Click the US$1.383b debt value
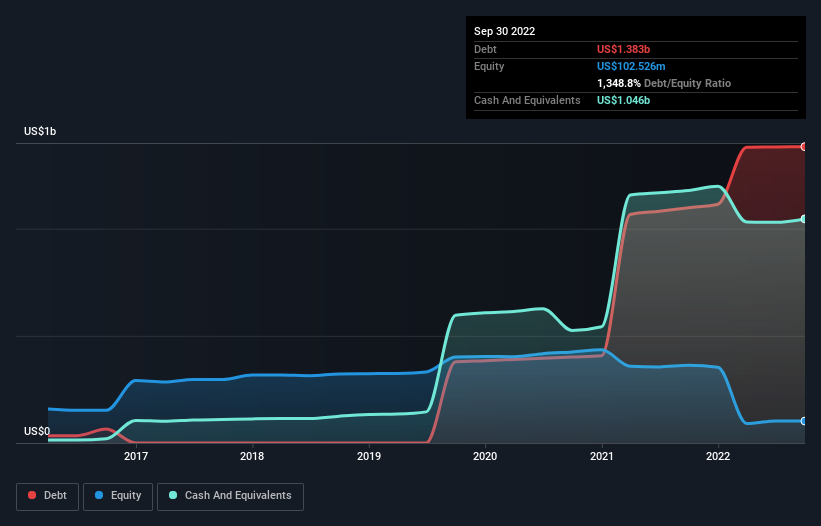Screen dimensions: 821x526 pos(623,49)
